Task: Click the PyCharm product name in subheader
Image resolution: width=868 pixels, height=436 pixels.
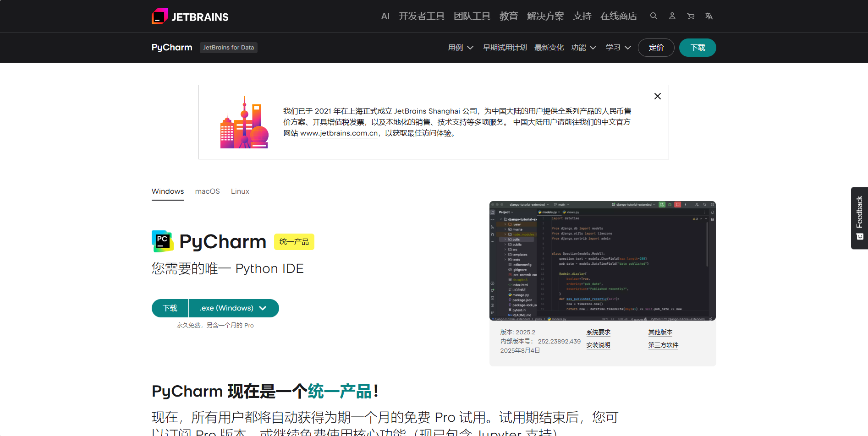Action: click(x=172, y=48)
